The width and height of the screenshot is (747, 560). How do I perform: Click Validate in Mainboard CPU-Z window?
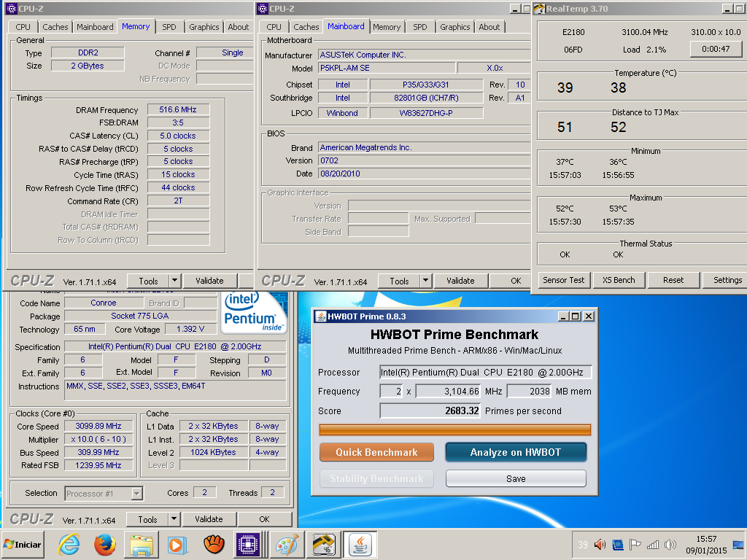[460, 281]
